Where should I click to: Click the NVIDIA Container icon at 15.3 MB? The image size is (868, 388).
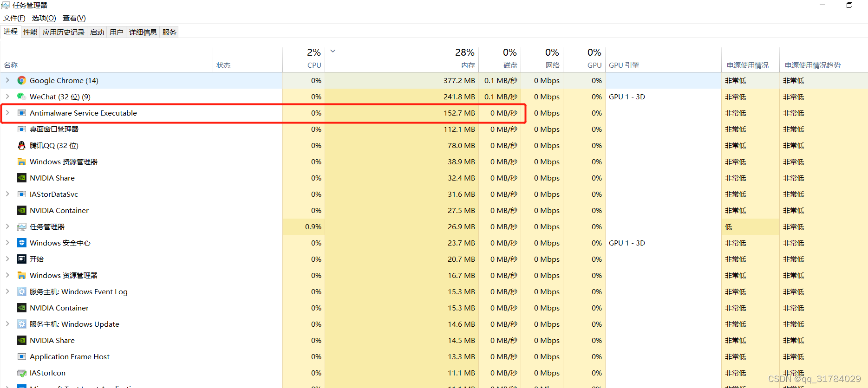click(x=22, y=308)
